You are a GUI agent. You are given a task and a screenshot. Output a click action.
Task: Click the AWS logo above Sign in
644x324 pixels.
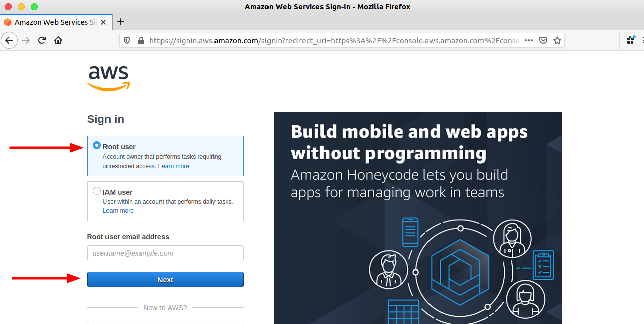(108, 77)
